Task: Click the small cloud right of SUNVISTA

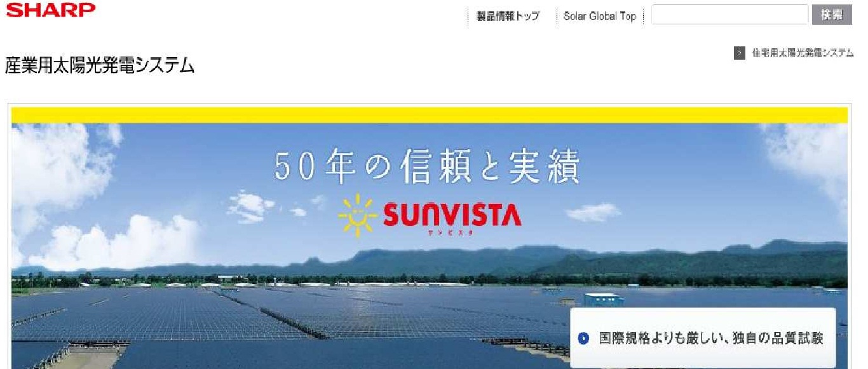Action: point(592,211)
